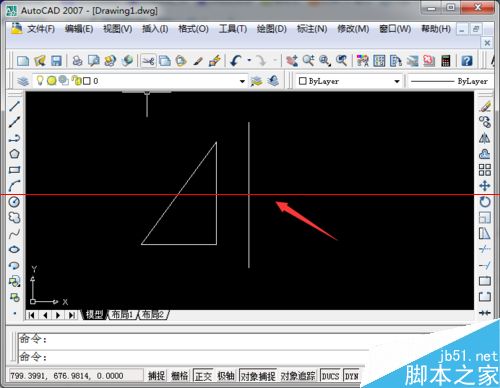Select the Spline tool
The width and height of the screenshot is (500, 388).
[x=14, y=234]
